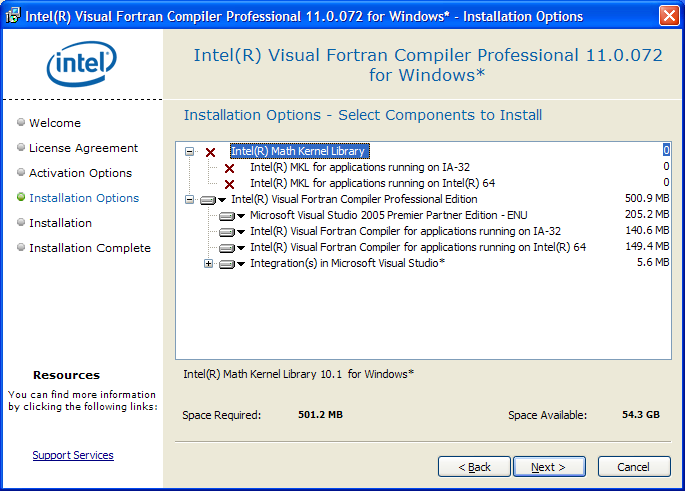Click red X icon beside MKL IA-32 entry
This screenshot has height=491, width=685.
229,168
